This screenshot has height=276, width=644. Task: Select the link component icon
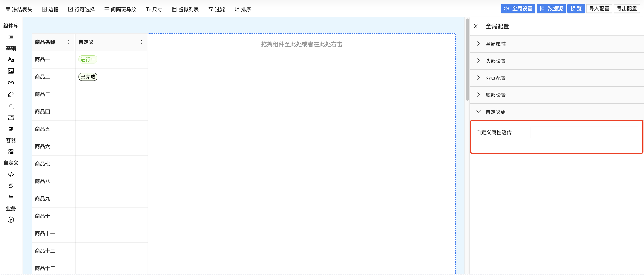point(11,83)
